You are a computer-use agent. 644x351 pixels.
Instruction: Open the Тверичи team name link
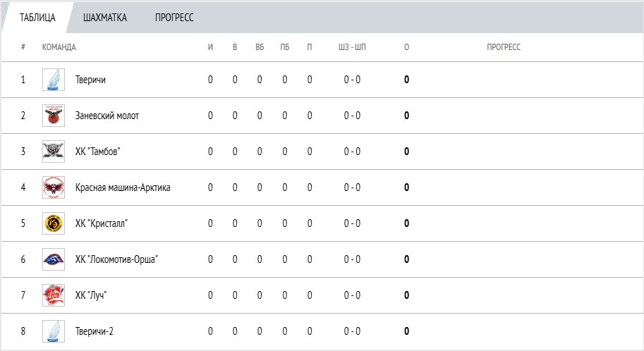pyautogui.click(x=90, y=80)
